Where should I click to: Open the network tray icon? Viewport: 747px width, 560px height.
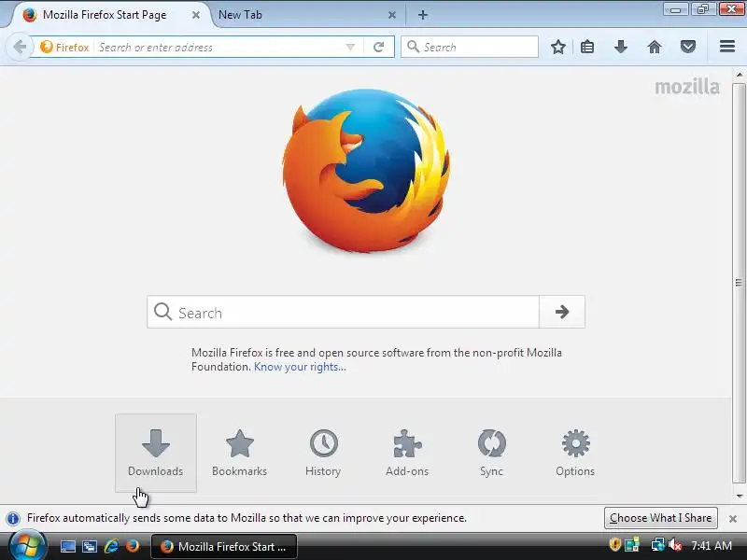click(658, 545)
